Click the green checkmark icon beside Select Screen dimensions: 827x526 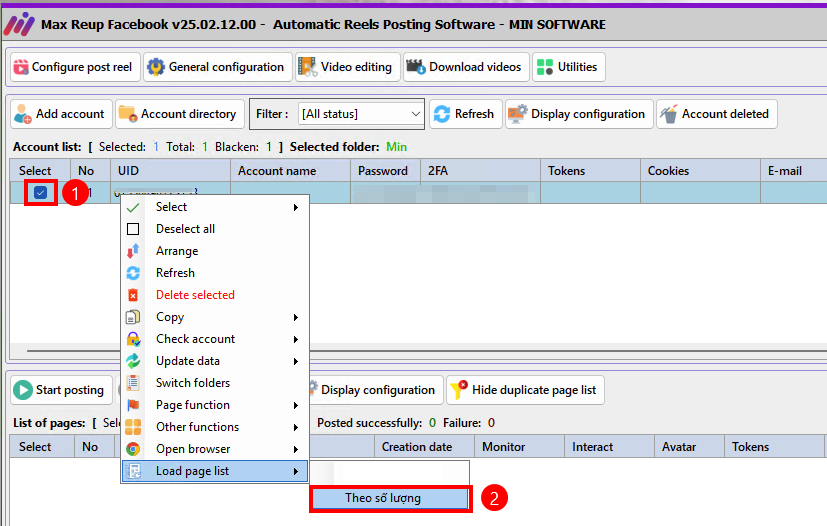[x=133, y=207]
